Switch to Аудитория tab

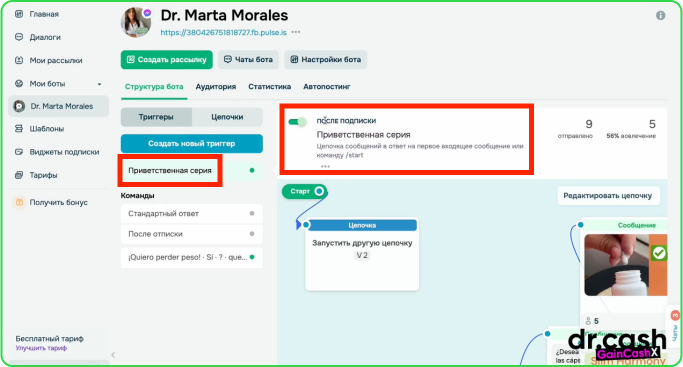tap(216, 87)
